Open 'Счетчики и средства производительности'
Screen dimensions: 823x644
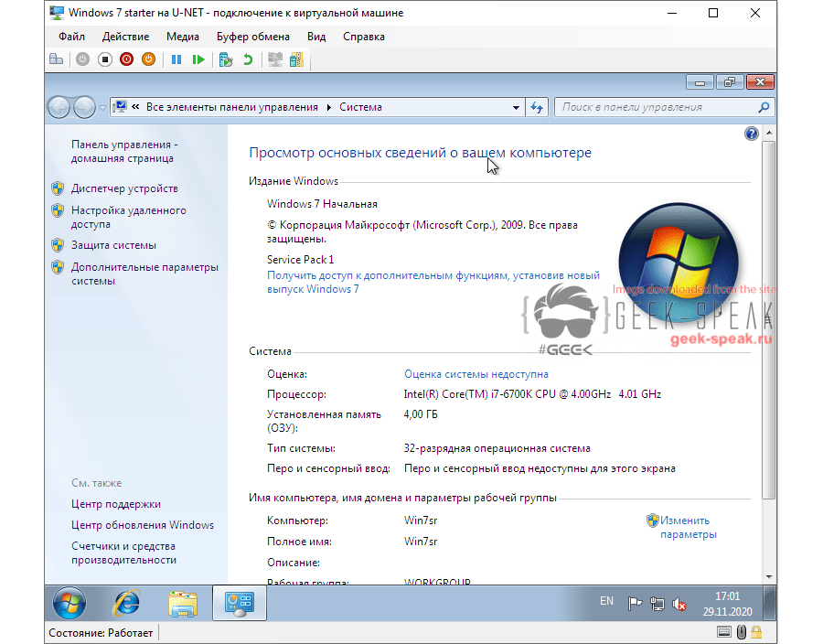(123, 553)
